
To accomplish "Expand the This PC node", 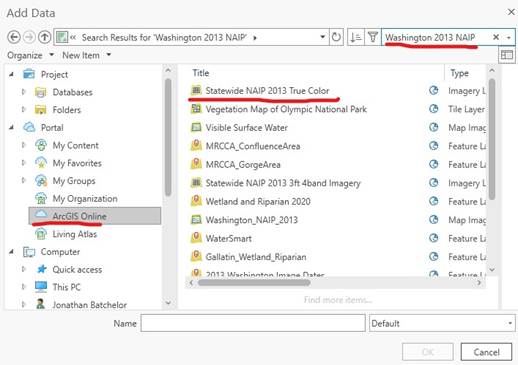I will coord(23,287).
